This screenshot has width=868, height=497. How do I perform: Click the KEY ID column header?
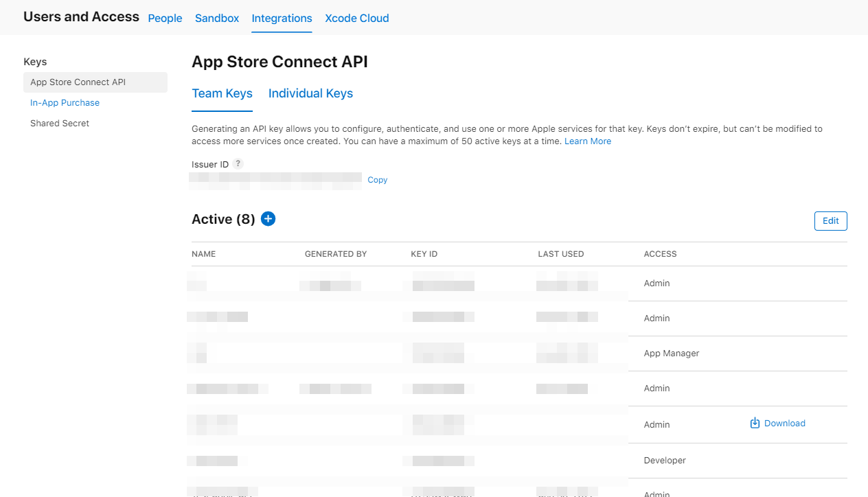(424, 254)
